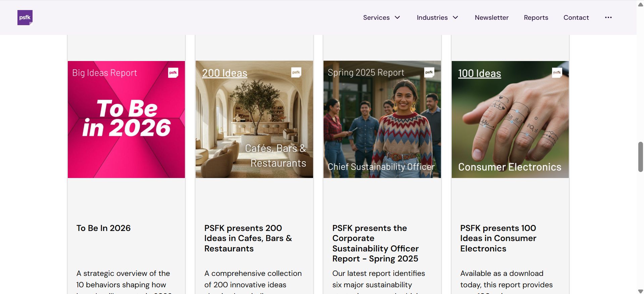Image resolution: width=644 pixels, height=294 pixels.
Task: Open the Services menu
Action: tap(376, 17)
